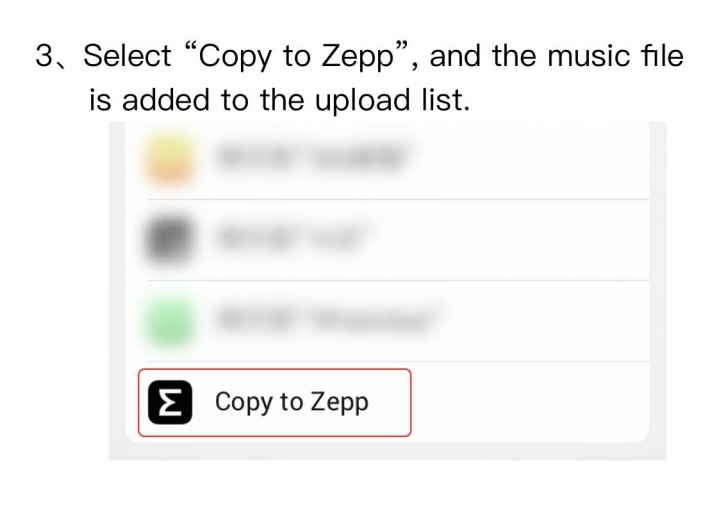
Task: Select the blurred dark gray app icon
Action: click(x=169, y=240)
